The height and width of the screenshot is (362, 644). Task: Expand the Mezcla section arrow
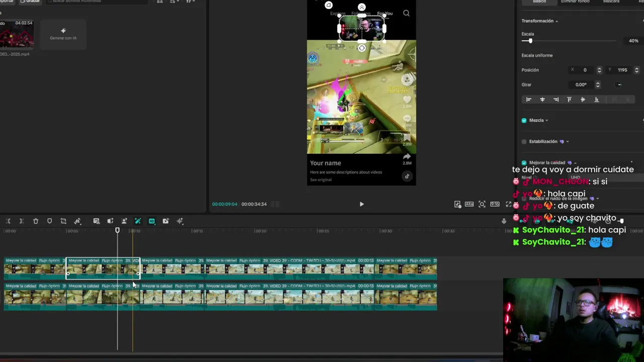pyautogui.click(x=547, y=121)
